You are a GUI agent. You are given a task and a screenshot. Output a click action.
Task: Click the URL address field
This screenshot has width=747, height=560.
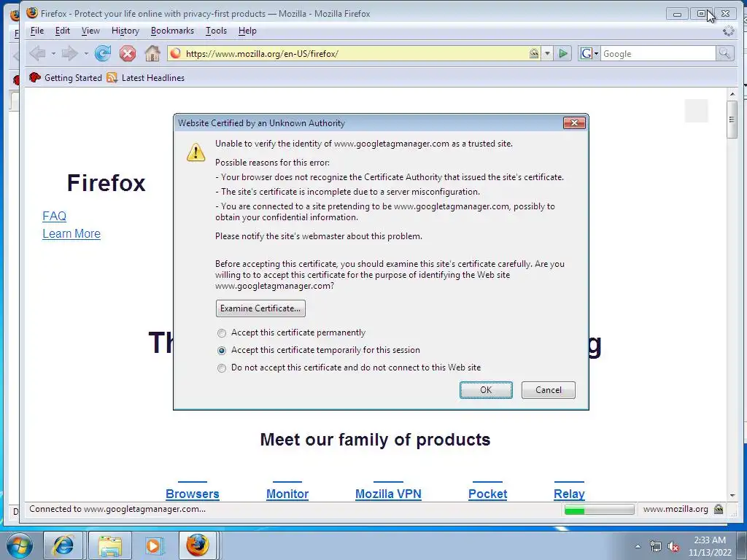355,53
